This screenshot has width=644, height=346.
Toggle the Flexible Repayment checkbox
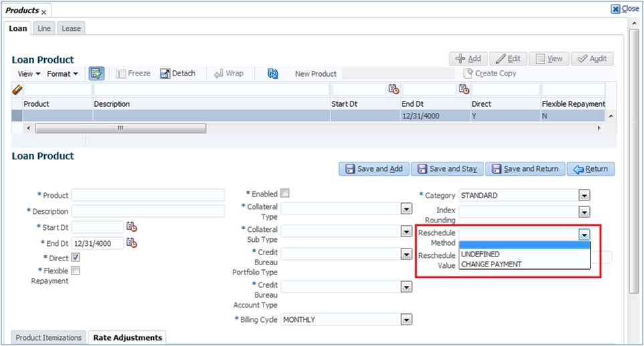(x=76, y=271)
